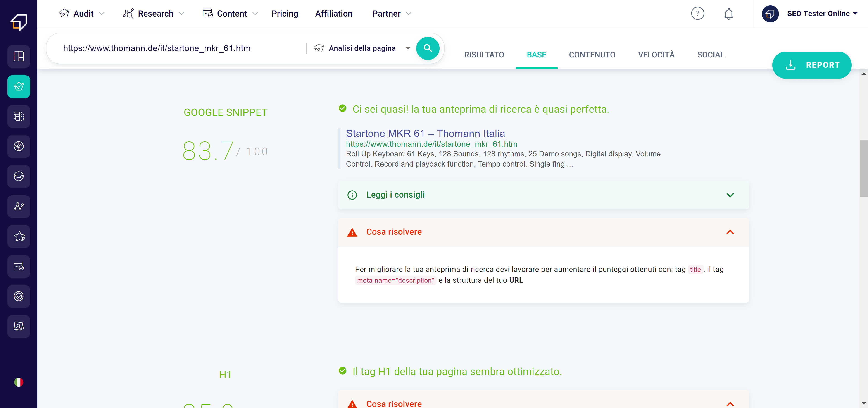The width and height of the screenshot is (868, 408).
Task: Expand the Audit dropdown menu
Action: (101, 14)
